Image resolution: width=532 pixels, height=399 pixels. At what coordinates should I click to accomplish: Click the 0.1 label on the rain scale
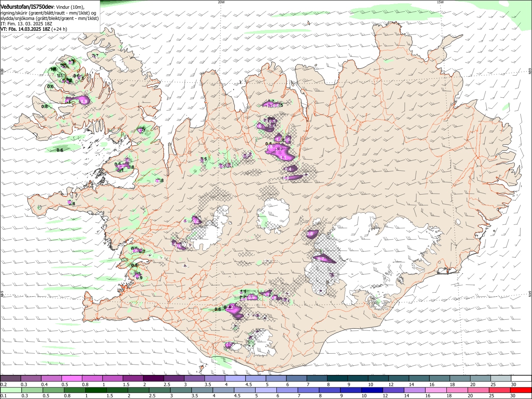(x=2, y=396)
